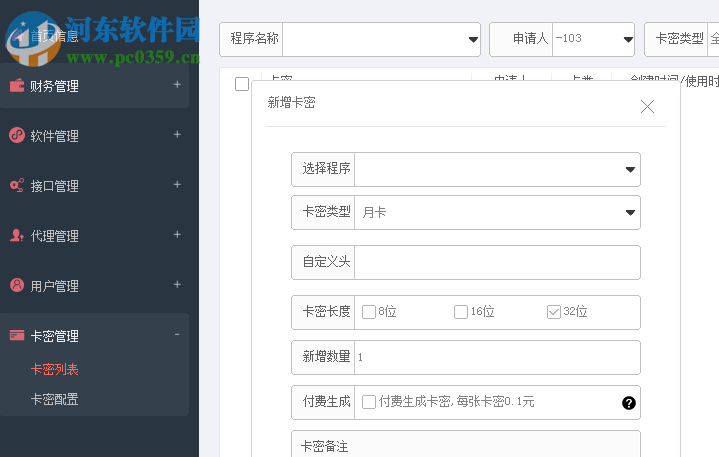Click into the 卡密备注 text area
The image size is (719, 457).
click(x=466, y=444)
